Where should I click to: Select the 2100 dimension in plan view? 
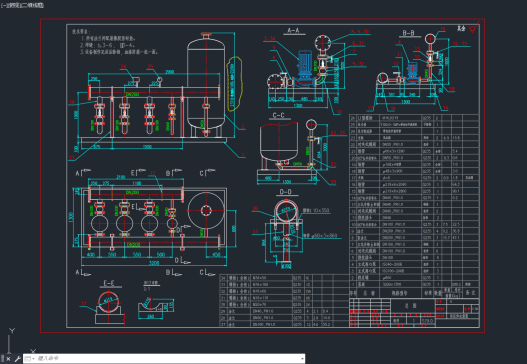pyautogui.click(x=121, y=177)
